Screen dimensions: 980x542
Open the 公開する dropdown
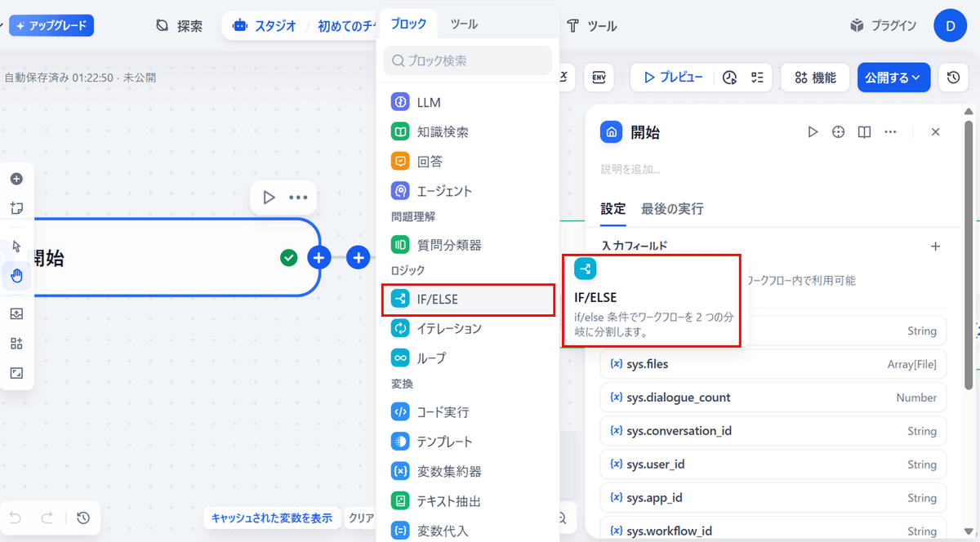click(x=893, y=78)
